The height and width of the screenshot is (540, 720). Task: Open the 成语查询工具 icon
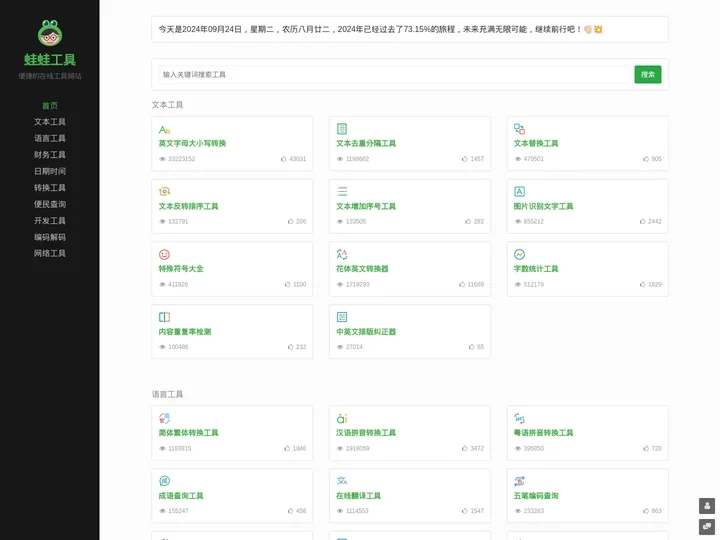pos(164,481)
